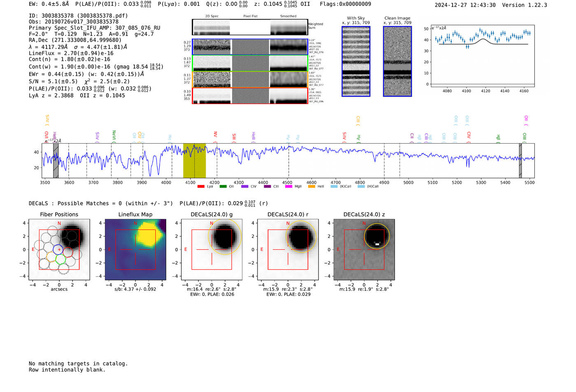Select the orange-bordered 2D spectrum row

(250, 79)
